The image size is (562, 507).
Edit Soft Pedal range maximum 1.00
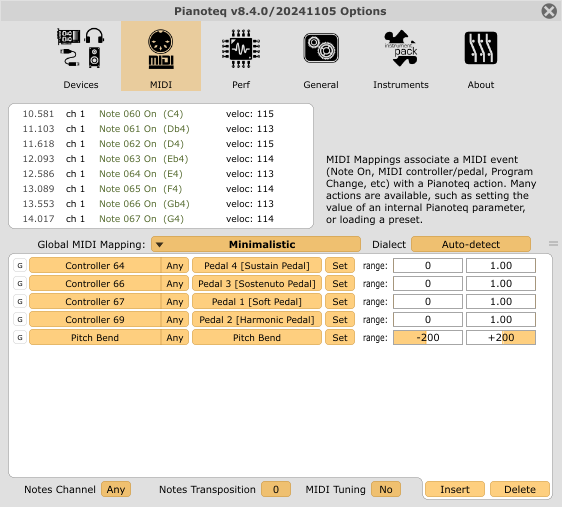click(501, 301)
